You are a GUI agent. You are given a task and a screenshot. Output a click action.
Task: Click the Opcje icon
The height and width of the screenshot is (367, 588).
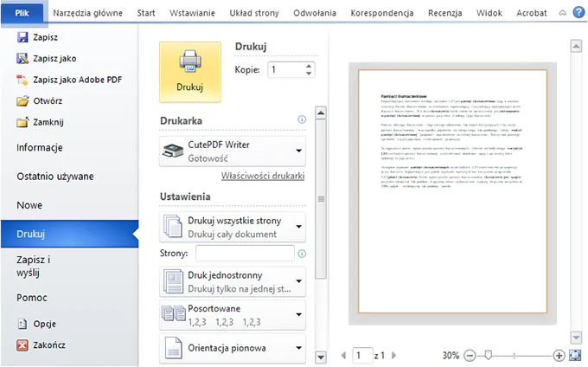22,324
